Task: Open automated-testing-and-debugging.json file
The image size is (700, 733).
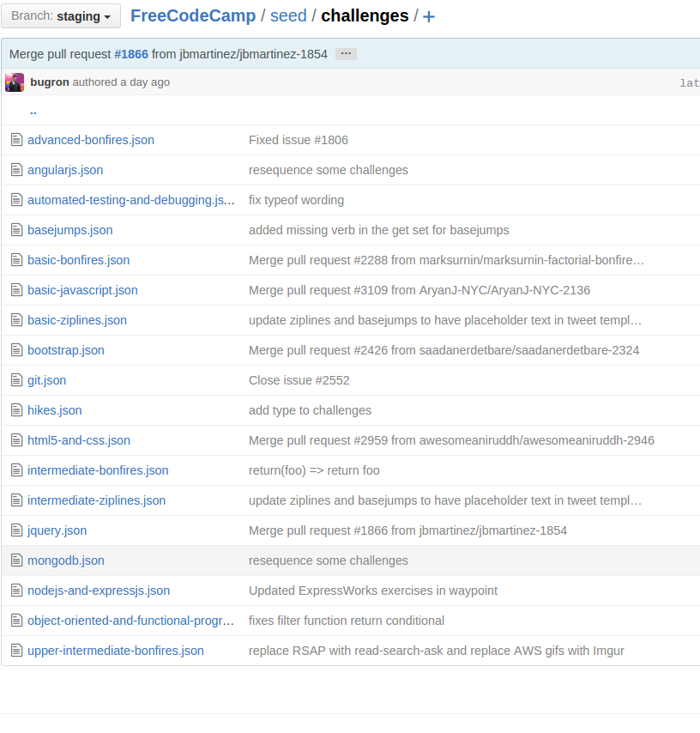Action: pos(131,200)
